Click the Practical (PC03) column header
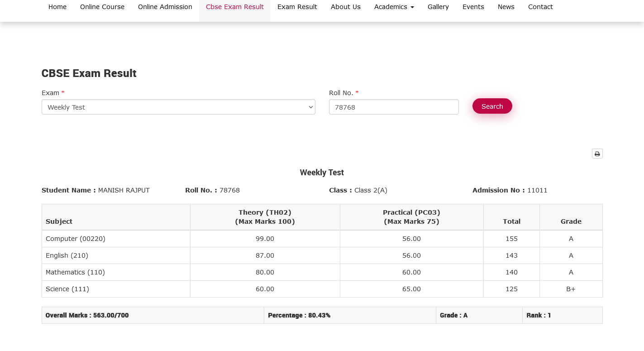 click(x=412, y=217)
